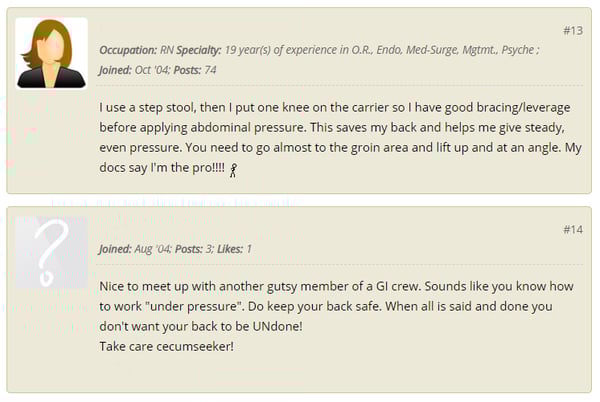This screenshot has width=600, height=402.
Task: Click the stick figure emoticon after pro!!!!
Action: click(233, 170)
